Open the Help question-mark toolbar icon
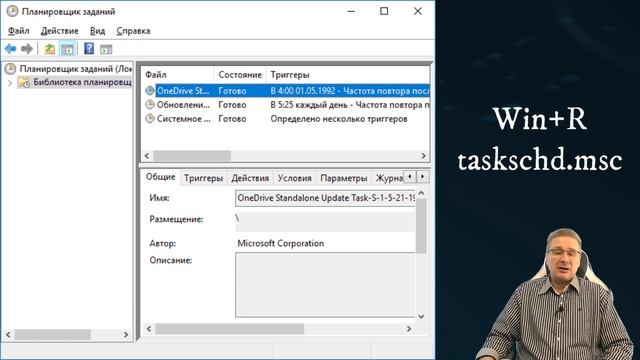This screenshot has width=640, height=360. pos(89,49)
